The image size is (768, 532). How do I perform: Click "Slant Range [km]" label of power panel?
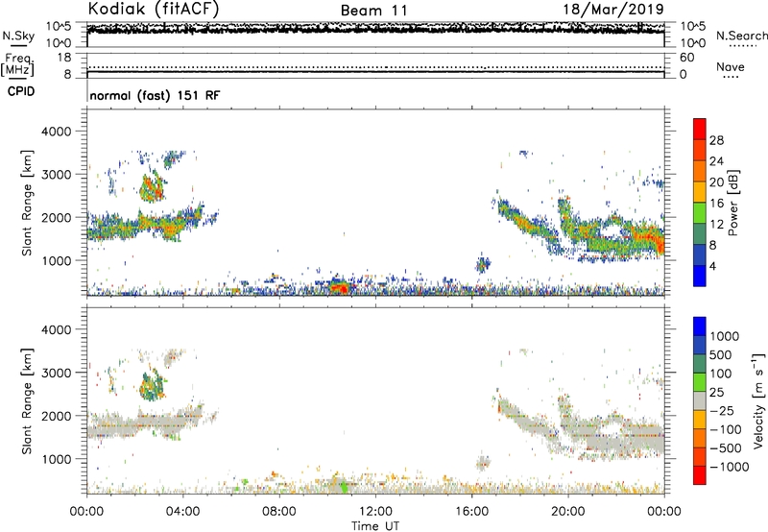coord(27,203)
